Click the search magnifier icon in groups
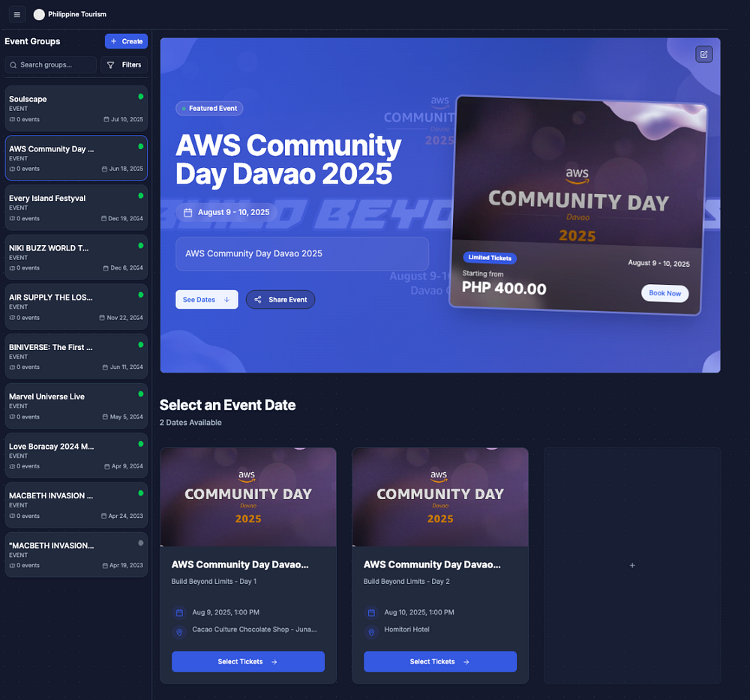 tap(13, 65)
